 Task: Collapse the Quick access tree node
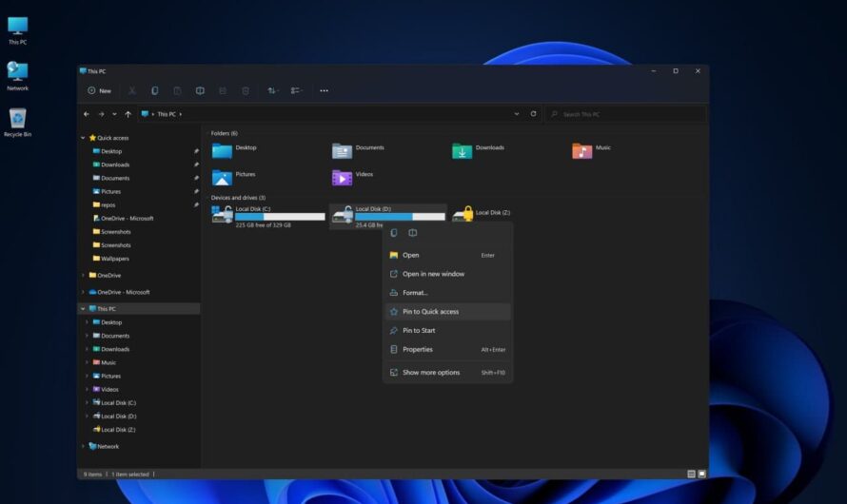tap(83, 138)
